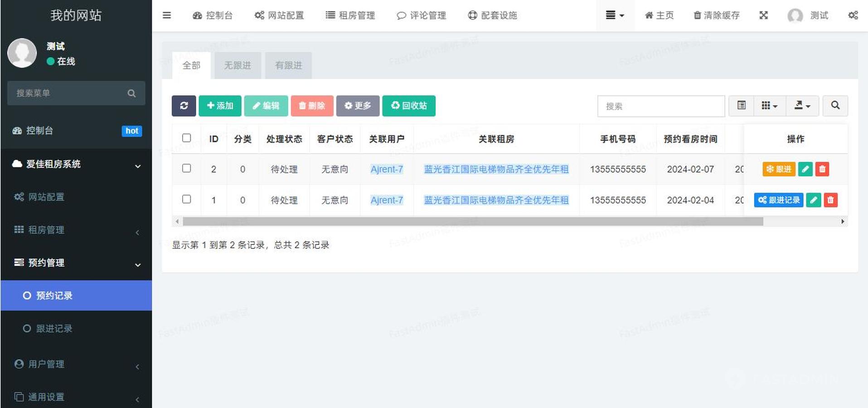The image size is (868, 408).
Task: Open the columns visibility dropdown
Action: [x=769, y=106]
